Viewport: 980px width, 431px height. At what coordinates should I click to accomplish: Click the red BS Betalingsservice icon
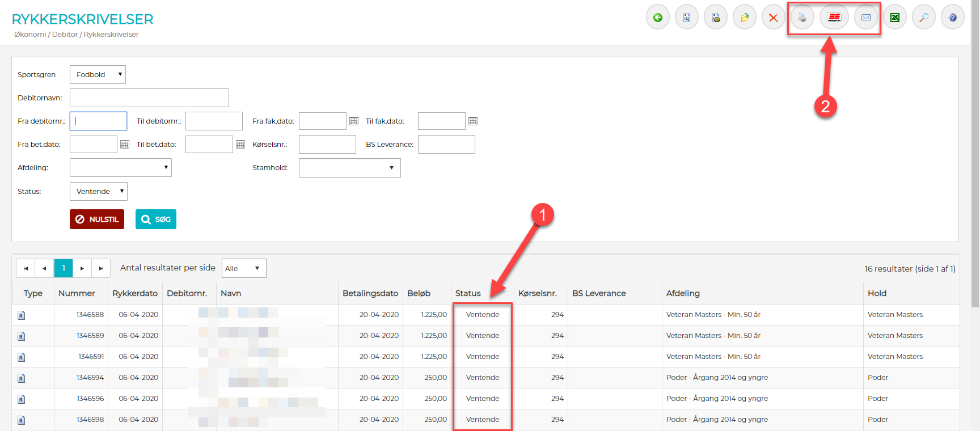pos(834,18)
